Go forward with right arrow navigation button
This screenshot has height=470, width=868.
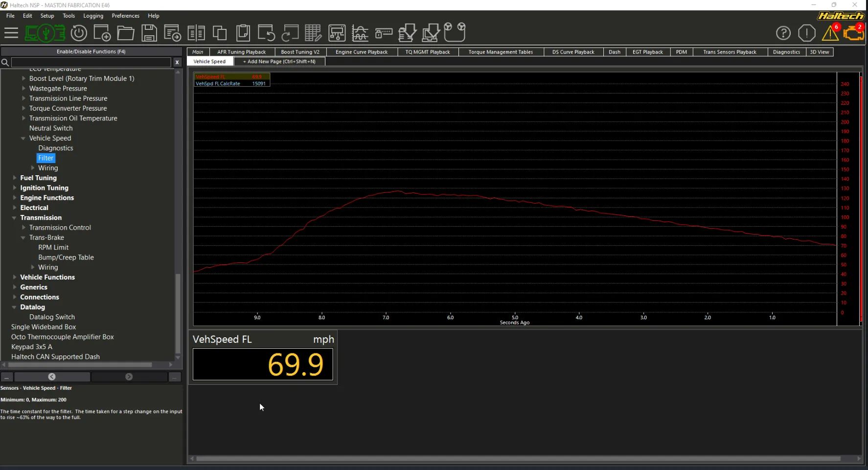[129, 376]
